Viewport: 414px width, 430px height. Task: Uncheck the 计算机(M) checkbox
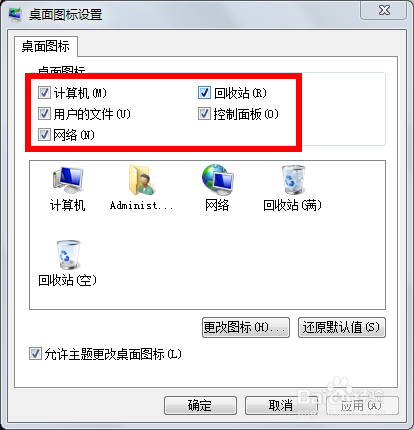(x=44, y=93)
